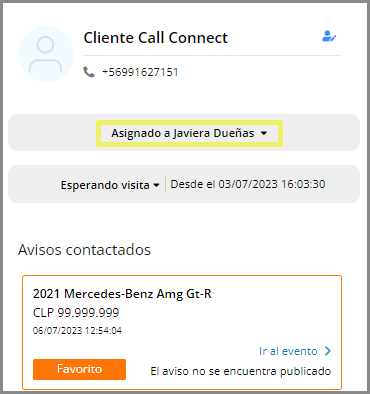Click the Desde el 03/07/2023 timestamp
This screenshot has width=370, height=394.
pos(248,184)
